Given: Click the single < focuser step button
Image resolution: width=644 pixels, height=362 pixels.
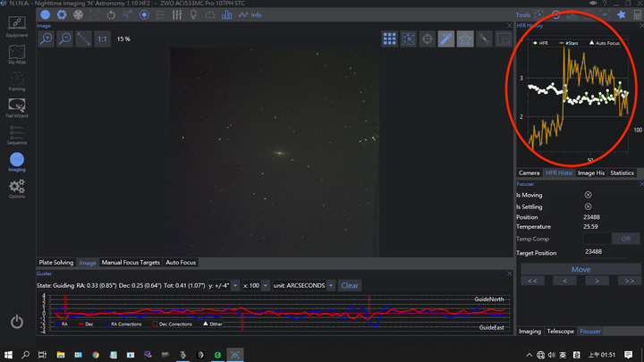Looking at the screenshot, I should [564, 282].
